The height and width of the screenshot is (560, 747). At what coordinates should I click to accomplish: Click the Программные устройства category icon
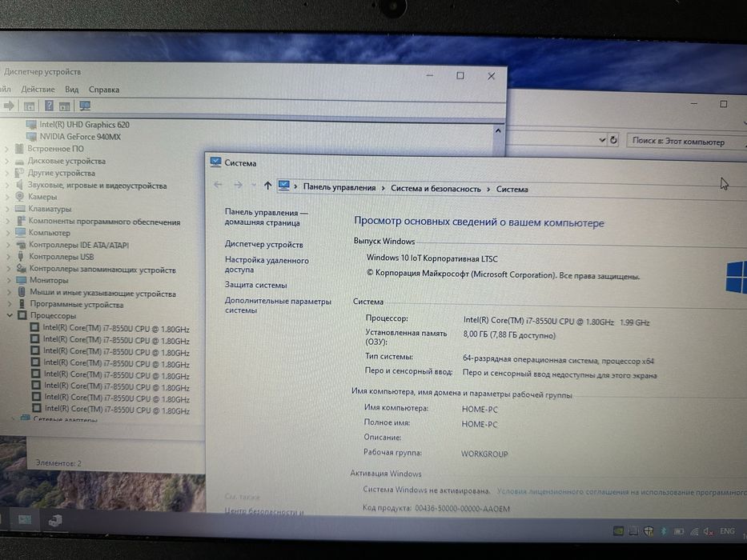[22, 304]
